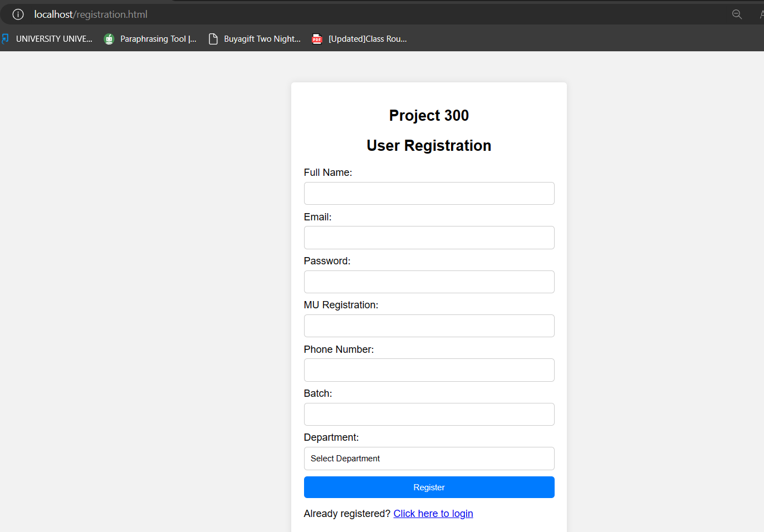The height and width of the screenshot is (532, 764).
Task: Focus the Phone Number input field
Action: tap(429, 370)
